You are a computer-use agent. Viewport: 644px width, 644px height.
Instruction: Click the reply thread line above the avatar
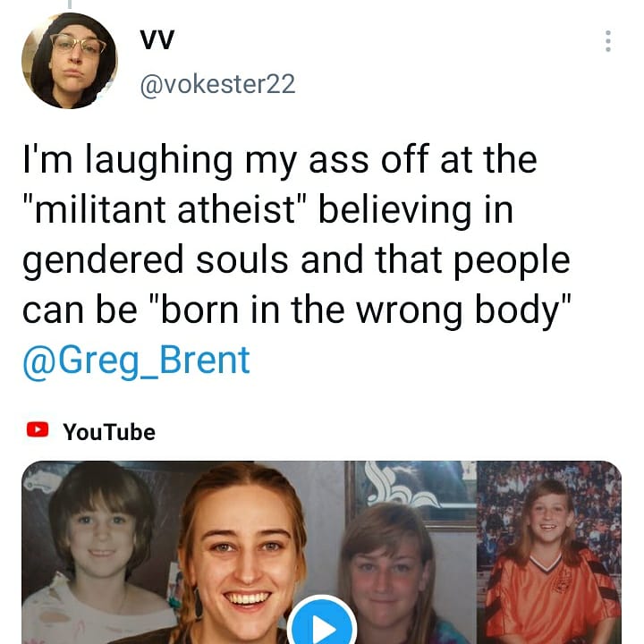tap(70, 4)
